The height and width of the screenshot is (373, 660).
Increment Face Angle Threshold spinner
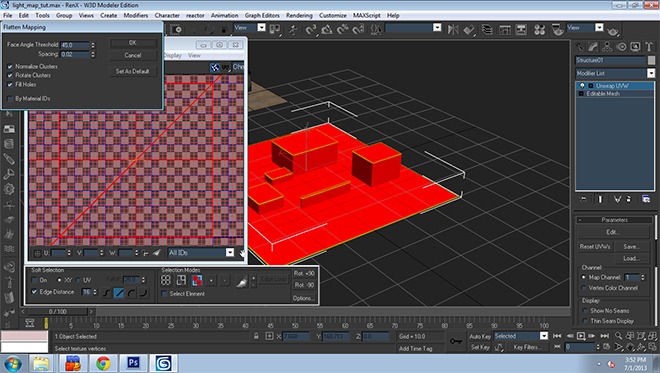click(x=93, y=43)
